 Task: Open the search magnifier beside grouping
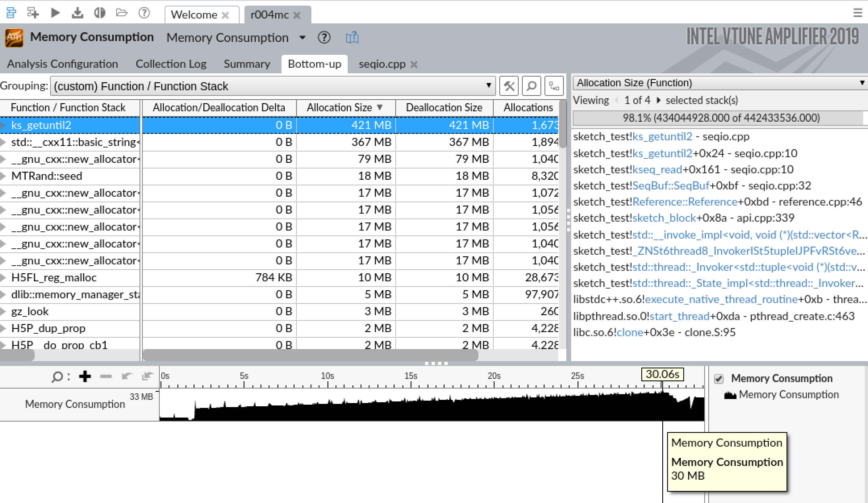(x=532, y=86)
